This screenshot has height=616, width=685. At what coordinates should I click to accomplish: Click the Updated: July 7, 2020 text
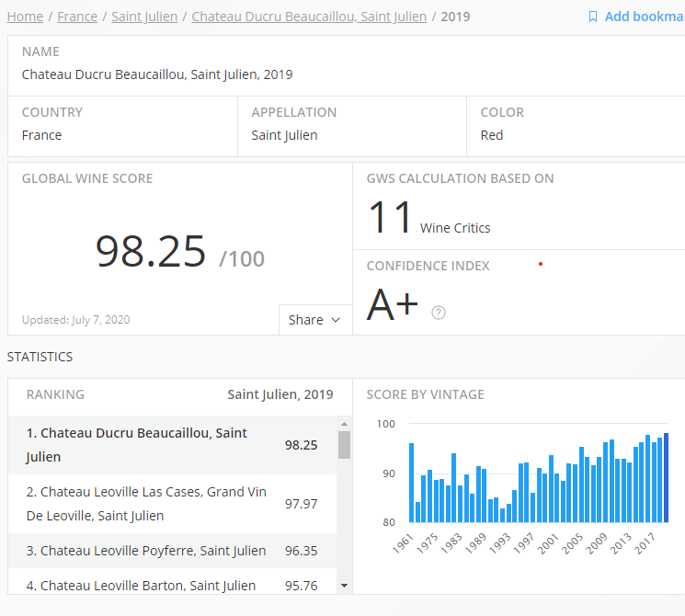click(x=76, y=320)
